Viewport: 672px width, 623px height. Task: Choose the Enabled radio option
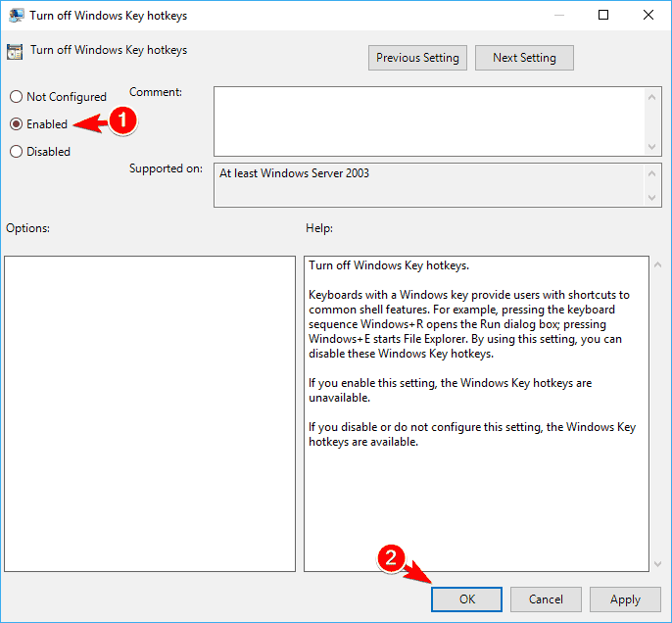16,124
